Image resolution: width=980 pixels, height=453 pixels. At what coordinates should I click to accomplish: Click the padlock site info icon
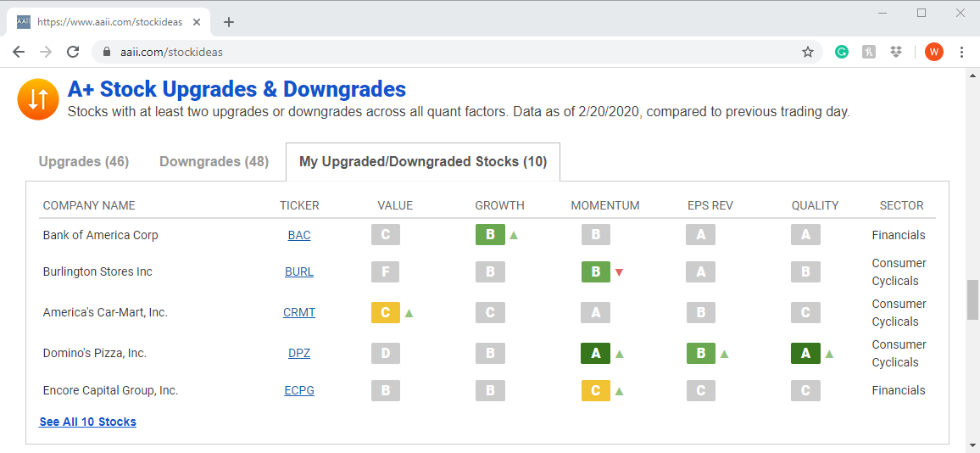(x=106, y=52)
